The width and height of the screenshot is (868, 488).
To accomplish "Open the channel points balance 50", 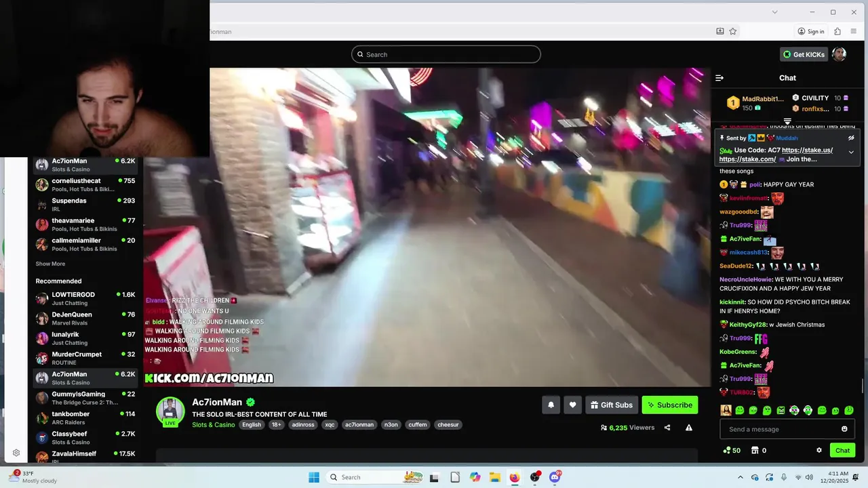I will tap(732, 450).
